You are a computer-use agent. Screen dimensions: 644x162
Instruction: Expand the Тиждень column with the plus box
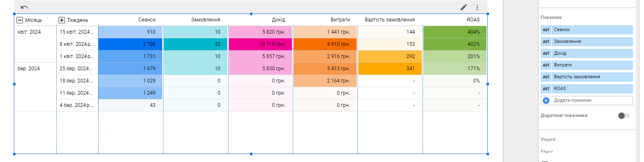[x=62, y=20]
